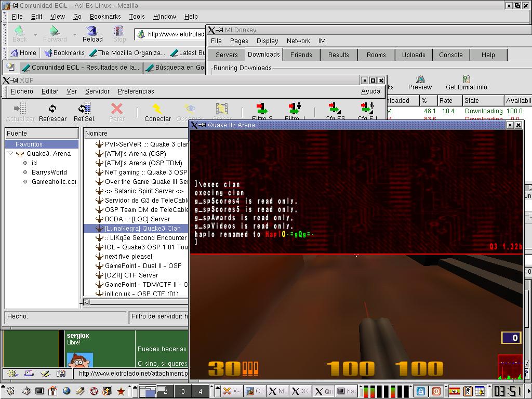Screen dimensions: 532x399
Task: Click the Preview icon in MLDonkey
Action: (x=420, y=79)
